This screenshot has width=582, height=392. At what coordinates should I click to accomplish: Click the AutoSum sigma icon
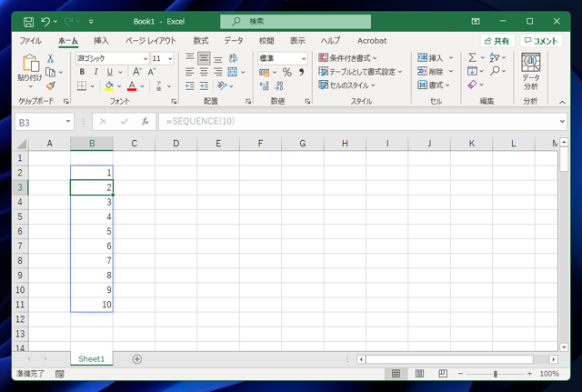click(472, 57)
